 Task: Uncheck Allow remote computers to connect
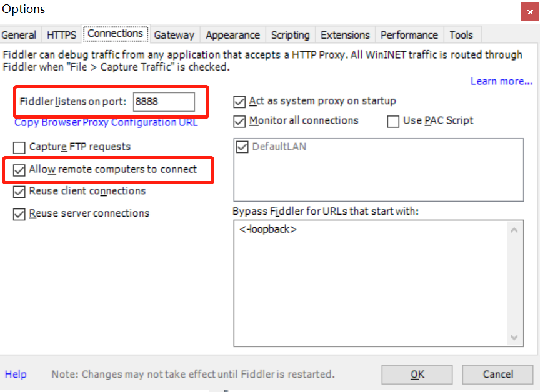click(19, 170)
